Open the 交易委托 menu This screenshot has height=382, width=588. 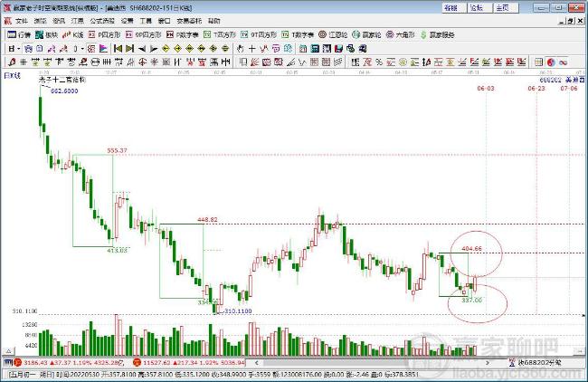pos(189,21)
